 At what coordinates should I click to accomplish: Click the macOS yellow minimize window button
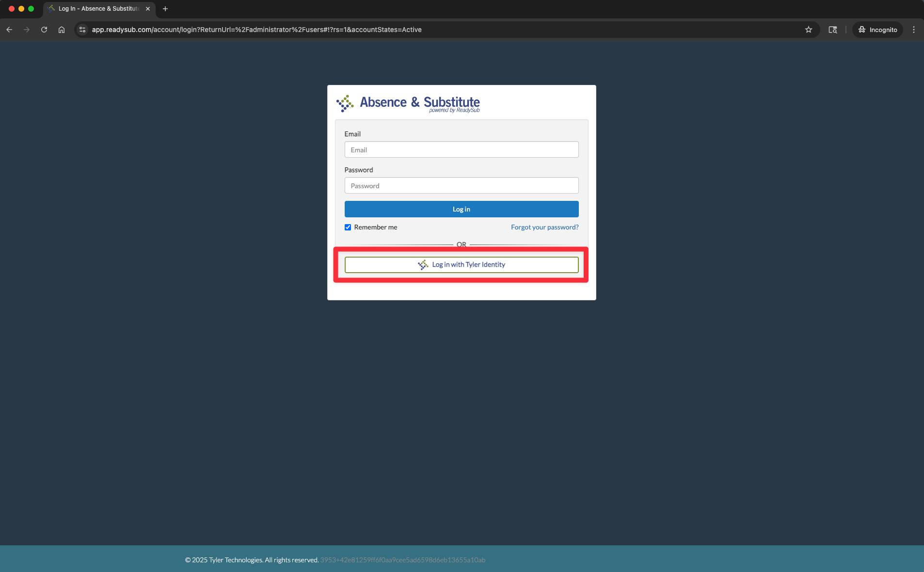coord(21,9)
